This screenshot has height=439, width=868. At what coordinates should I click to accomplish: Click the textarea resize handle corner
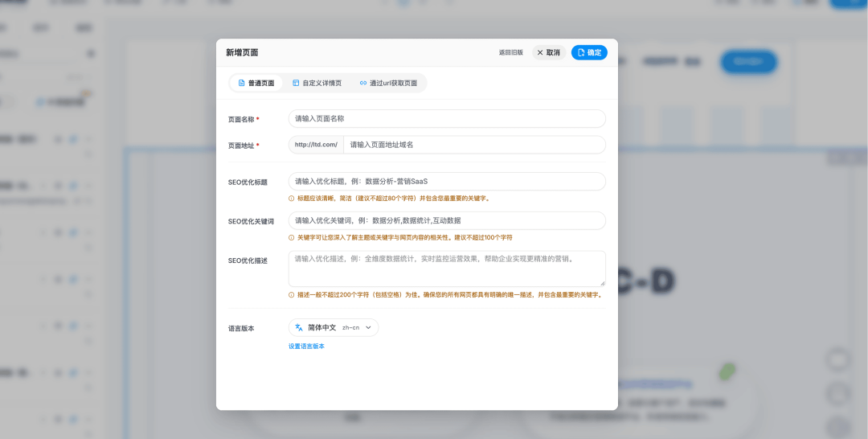point(602,283)
